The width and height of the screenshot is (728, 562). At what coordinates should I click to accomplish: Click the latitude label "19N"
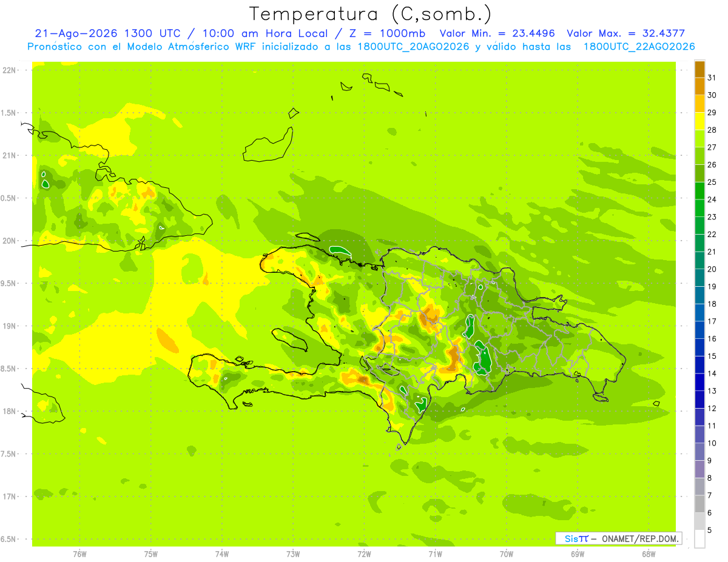click(10, 326)
